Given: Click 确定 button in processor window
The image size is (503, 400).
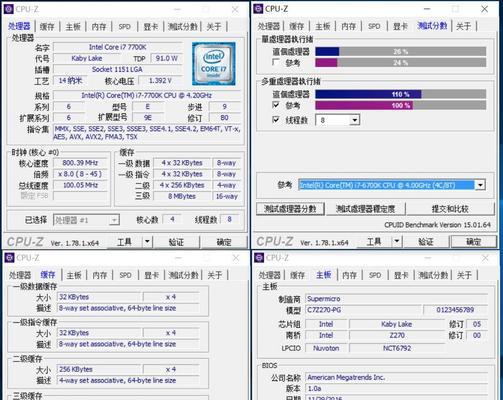Looking at the screenshot, I should [x=224, y=242].
